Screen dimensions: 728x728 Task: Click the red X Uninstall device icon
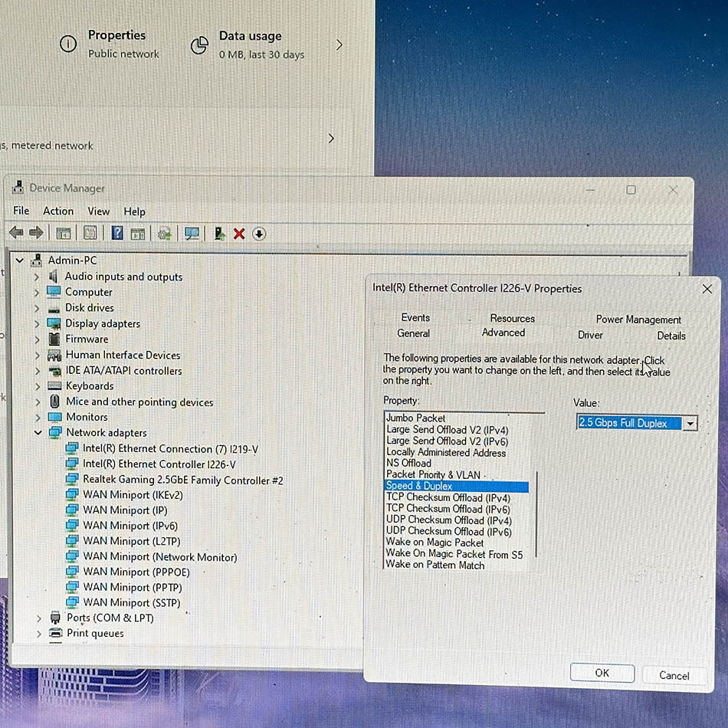point(239,234)
